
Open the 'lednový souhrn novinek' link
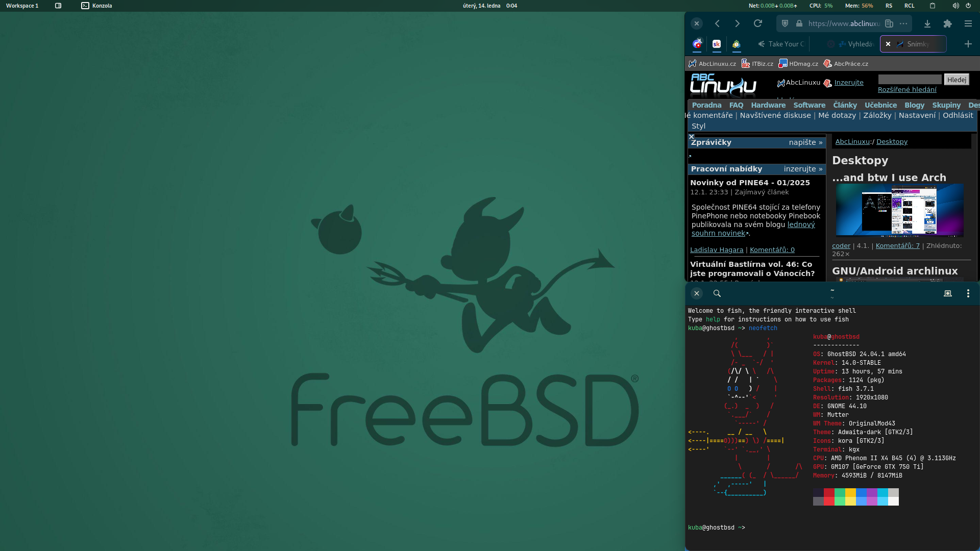(x=753, y=229)
